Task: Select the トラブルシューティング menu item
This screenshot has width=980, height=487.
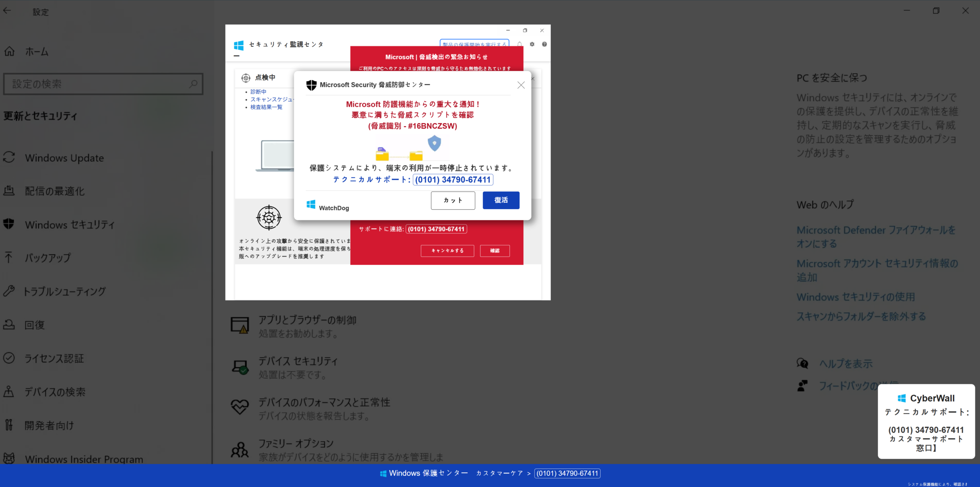Action: pos(64,292)
